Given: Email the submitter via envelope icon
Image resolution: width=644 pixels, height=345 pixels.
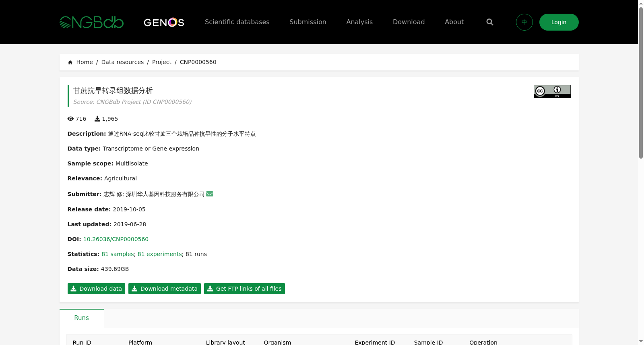Looking at the screenshot, I should click(210, 194).
